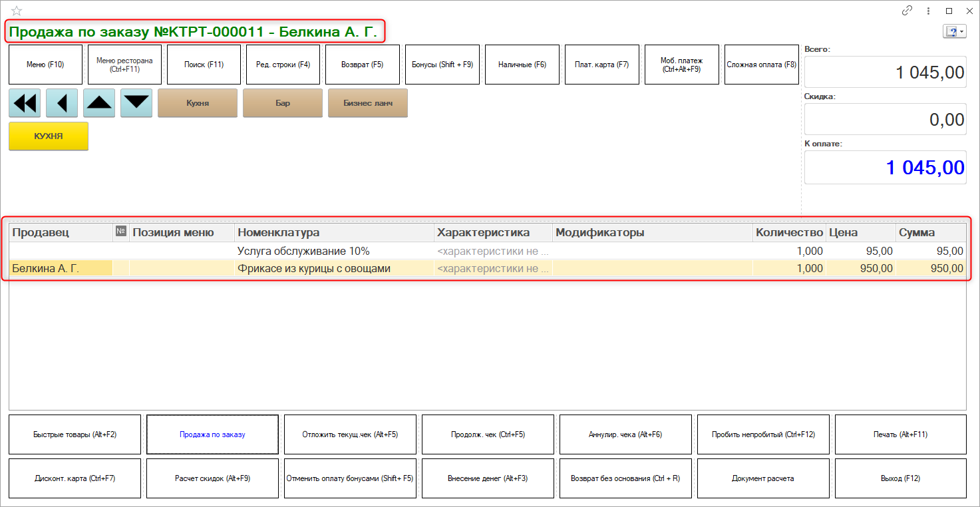The width and height of the screenshot is (980, 507).
Task: Pay with Плат. карта (F7)
Action: 602,65
